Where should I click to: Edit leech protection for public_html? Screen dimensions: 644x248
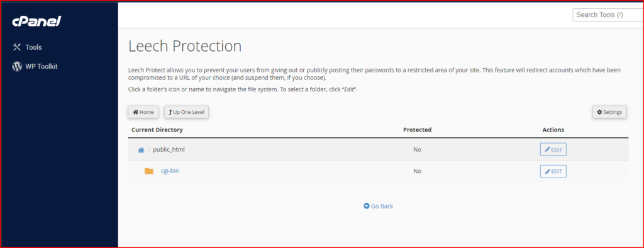[x=553, y=150]
